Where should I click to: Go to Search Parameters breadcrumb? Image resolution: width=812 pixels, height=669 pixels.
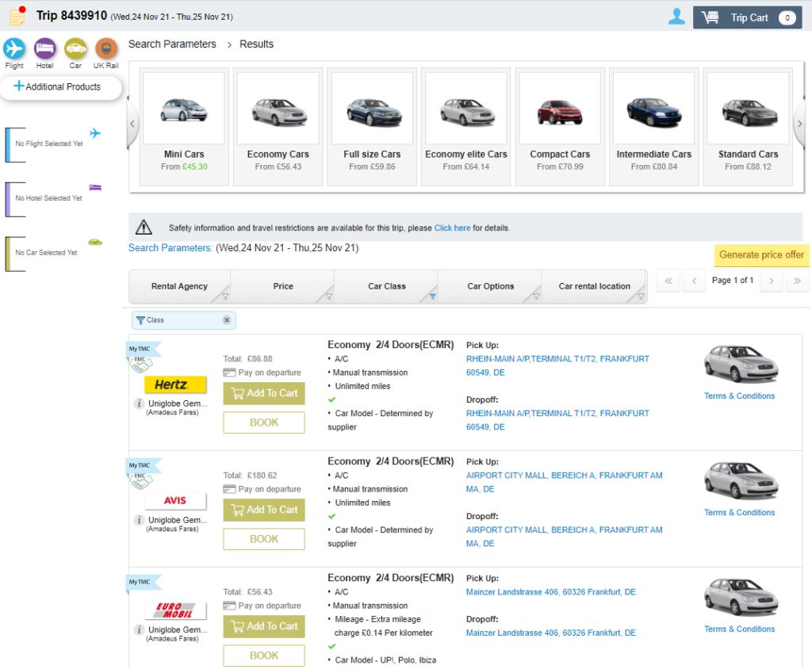[x=172, y=44]
